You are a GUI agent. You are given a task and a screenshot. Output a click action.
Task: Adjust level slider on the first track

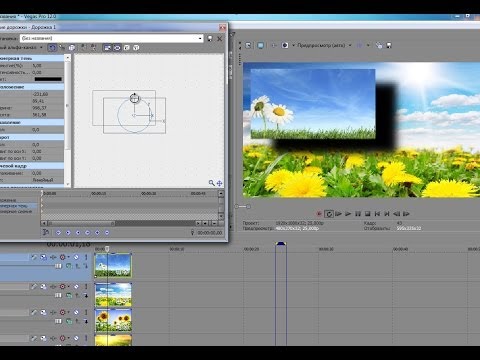58,266
